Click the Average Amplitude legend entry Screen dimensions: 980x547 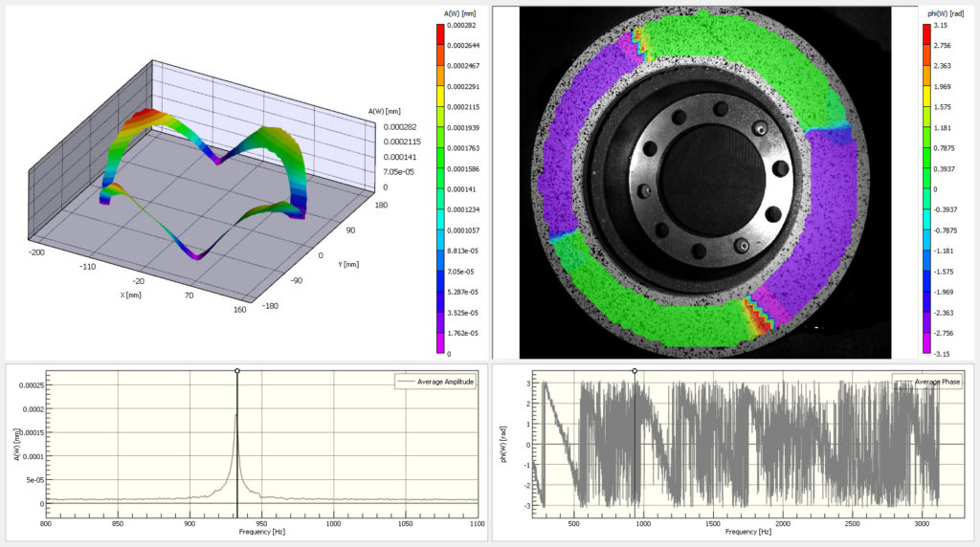pos(435,382)
